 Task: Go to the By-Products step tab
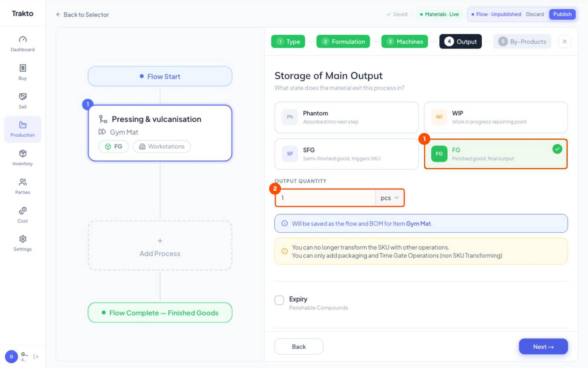[522, 42]
